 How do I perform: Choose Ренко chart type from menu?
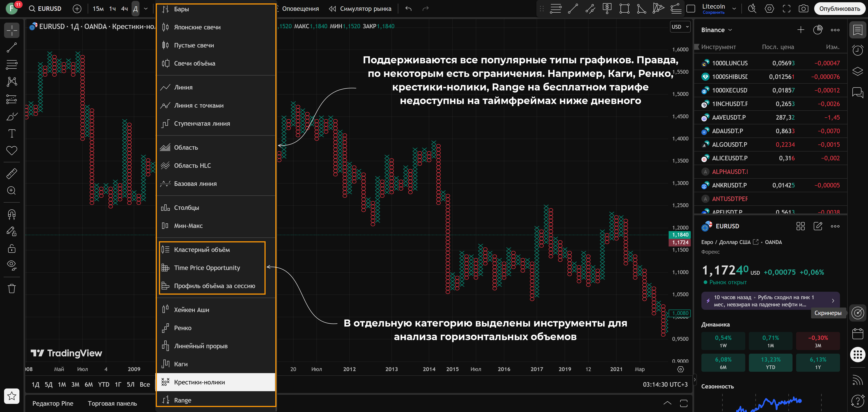183,328
